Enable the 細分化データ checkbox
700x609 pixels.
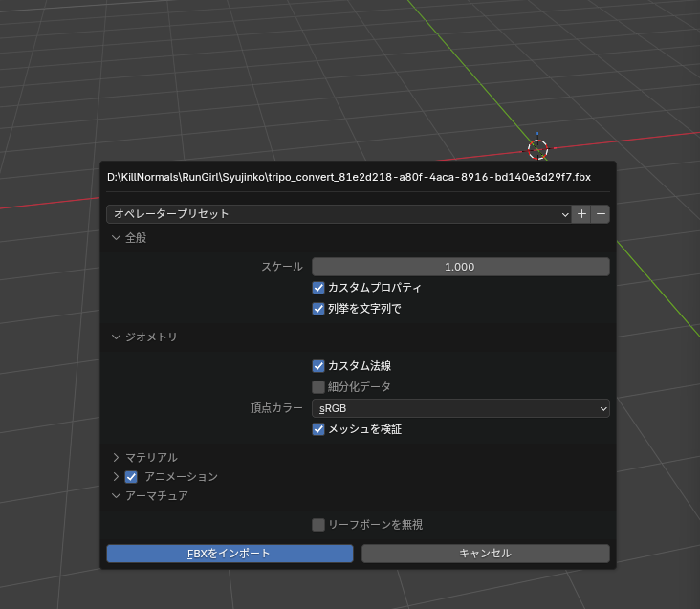[318, 387]
